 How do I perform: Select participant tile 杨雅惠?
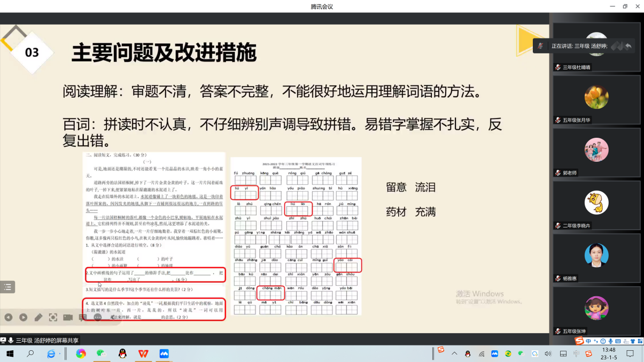(x=596, y=258)
